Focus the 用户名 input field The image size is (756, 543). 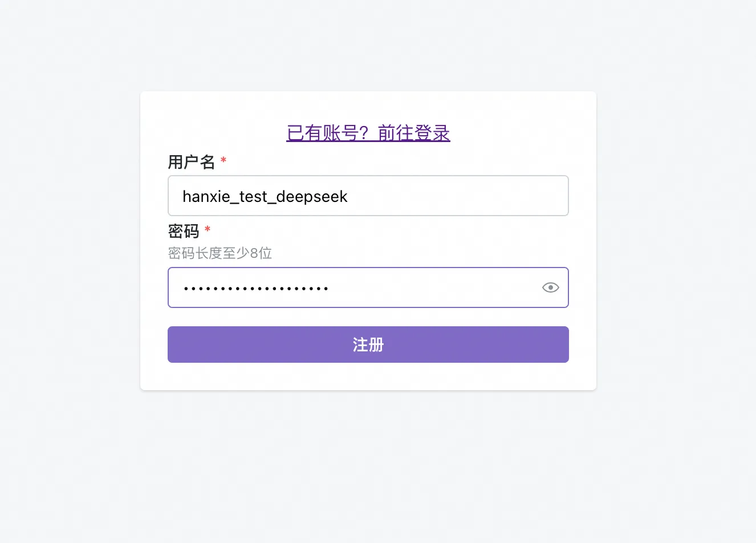(x=368, y=196)
